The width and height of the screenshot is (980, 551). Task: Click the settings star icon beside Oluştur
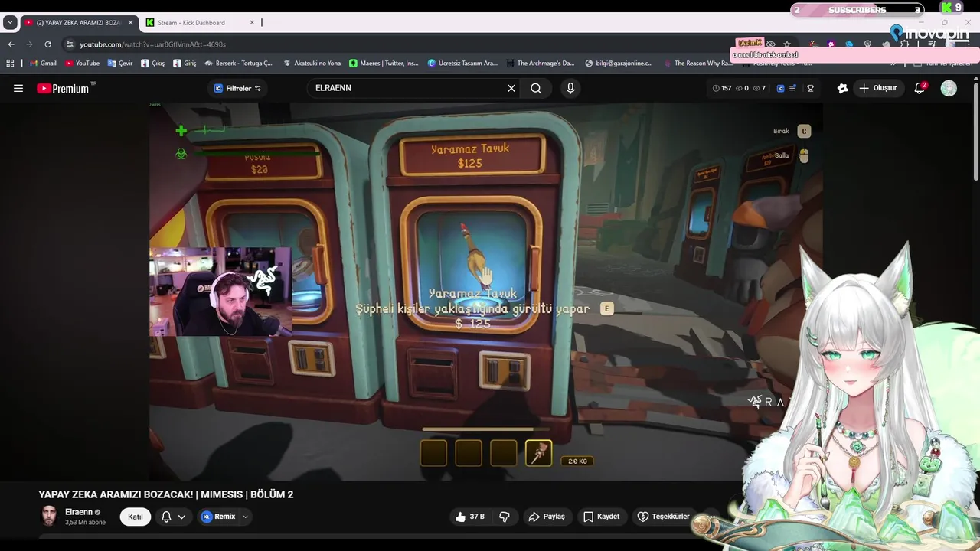pos(843,88)
